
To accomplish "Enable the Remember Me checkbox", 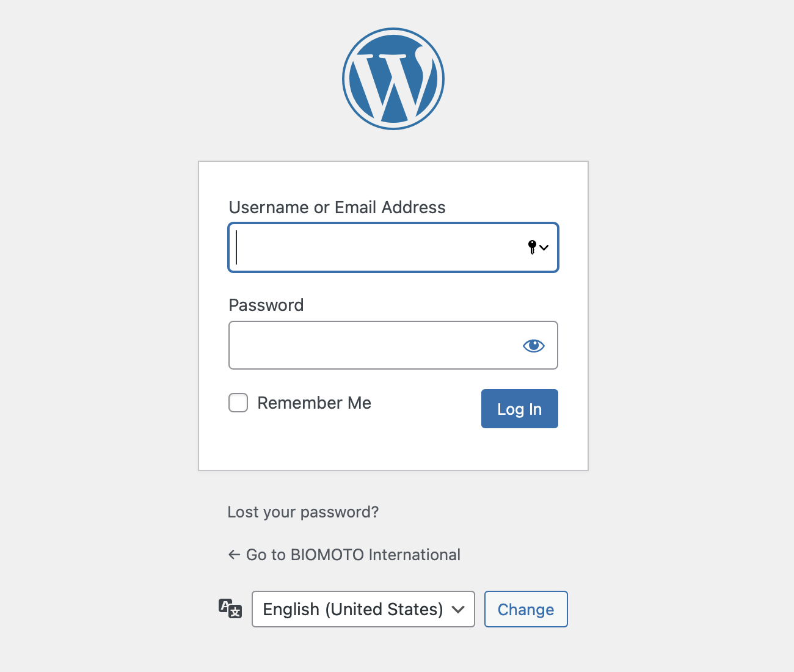I will click(238, 403).
